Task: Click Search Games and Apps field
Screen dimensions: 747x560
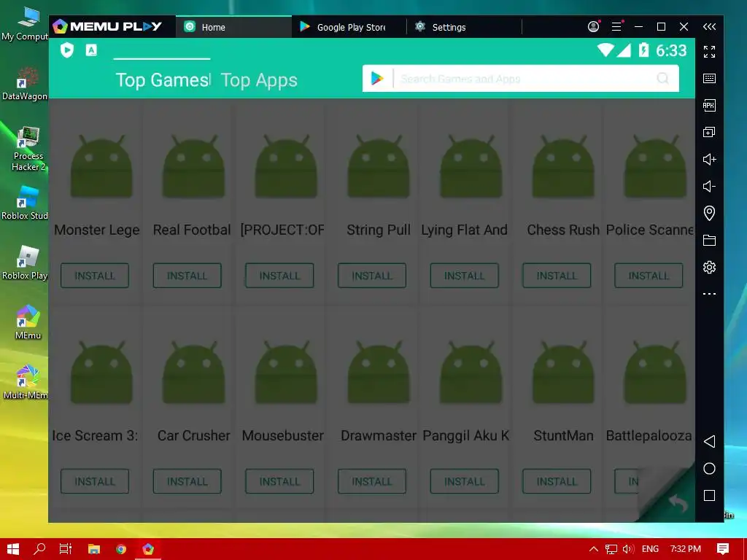Action: tap(521, 79)
